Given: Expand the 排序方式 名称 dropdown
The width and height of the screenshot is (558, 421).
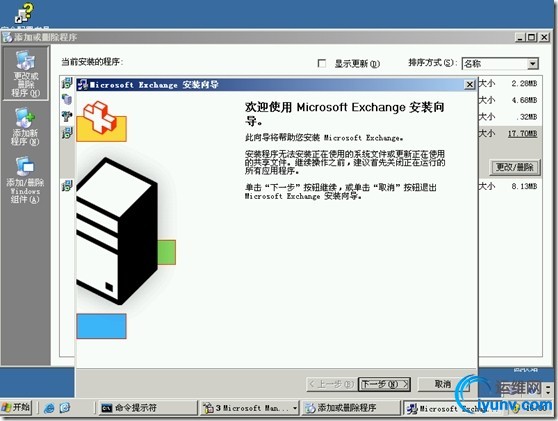Looking at the screenshot, I should [532, 64].
